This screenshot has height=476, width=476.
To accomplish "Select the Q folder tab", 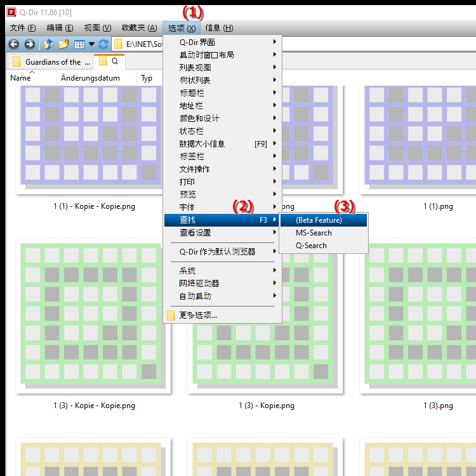I will (109, 61).
